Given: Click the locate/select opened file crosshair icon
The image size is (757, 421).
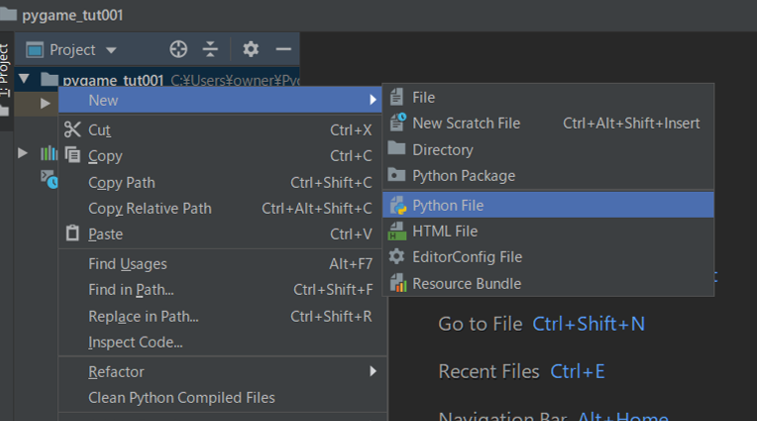Looking at the screenshot, I should click(x=178, y=49).
